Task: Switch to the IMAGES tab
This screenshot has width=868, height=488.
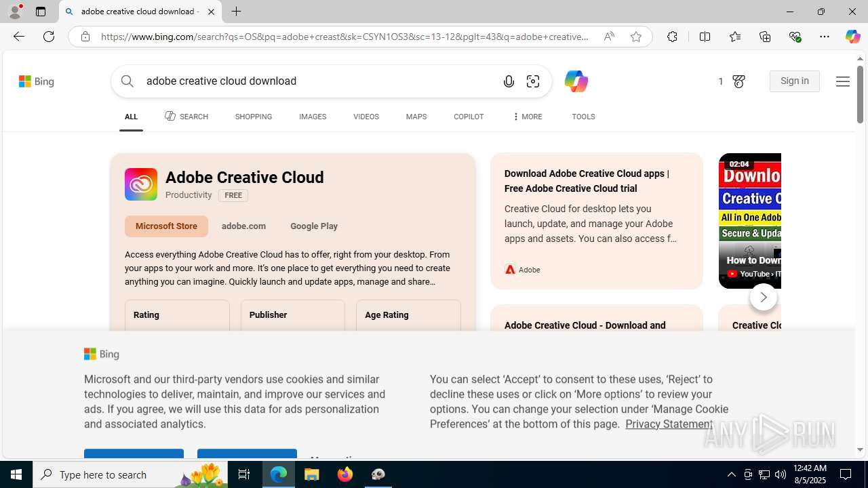Action: [x=313, y=117]
